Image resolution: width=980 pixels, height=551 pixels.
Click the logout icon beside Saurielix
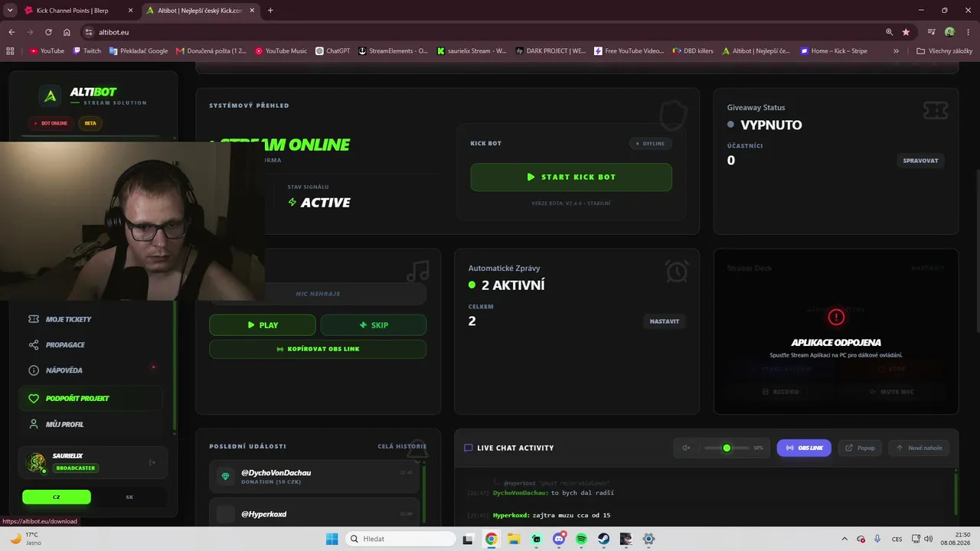tap(152, 462)
